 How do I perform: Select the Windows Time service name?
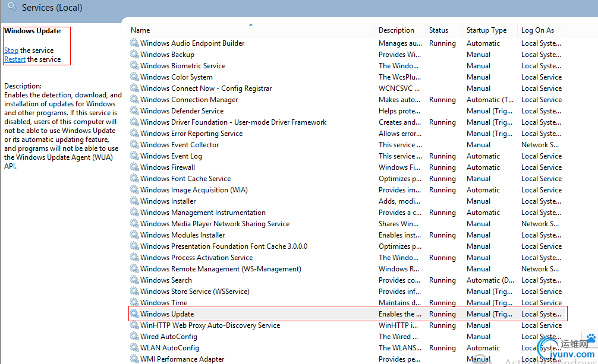164,303
